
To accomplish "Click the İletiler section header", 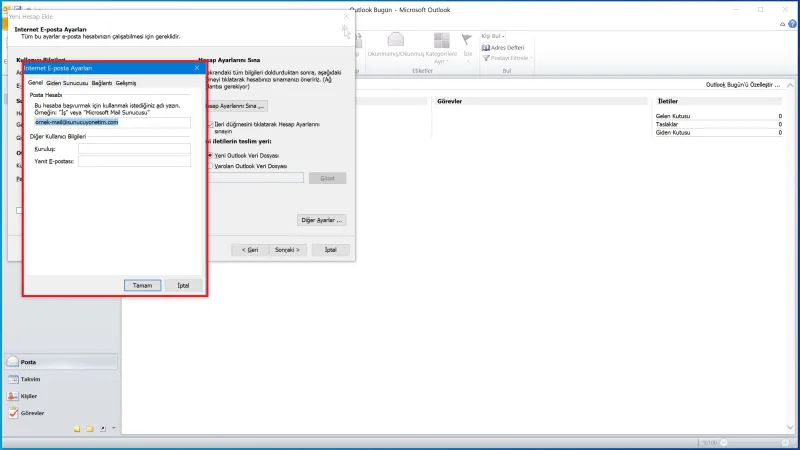I will 667,101.
